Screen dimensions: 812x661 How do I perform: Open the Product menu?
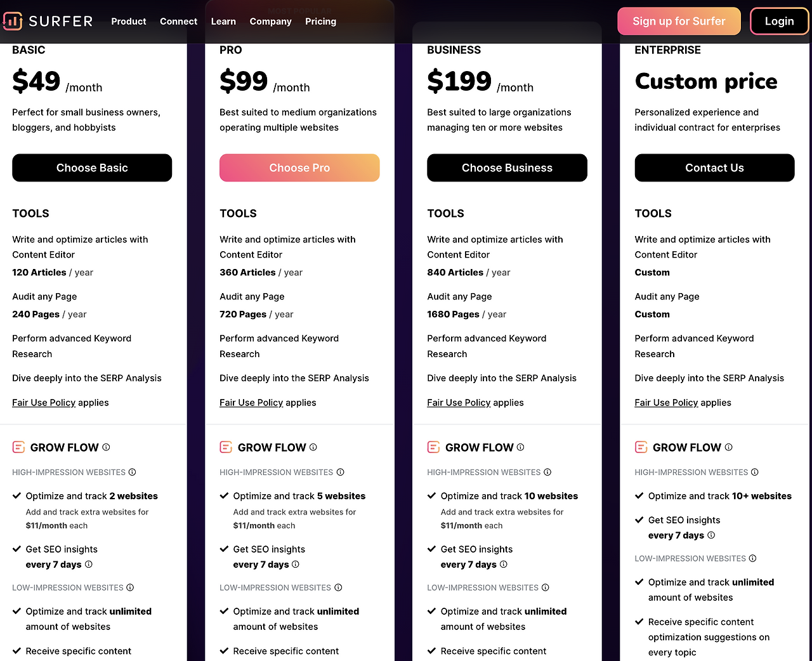coord(129,22)
